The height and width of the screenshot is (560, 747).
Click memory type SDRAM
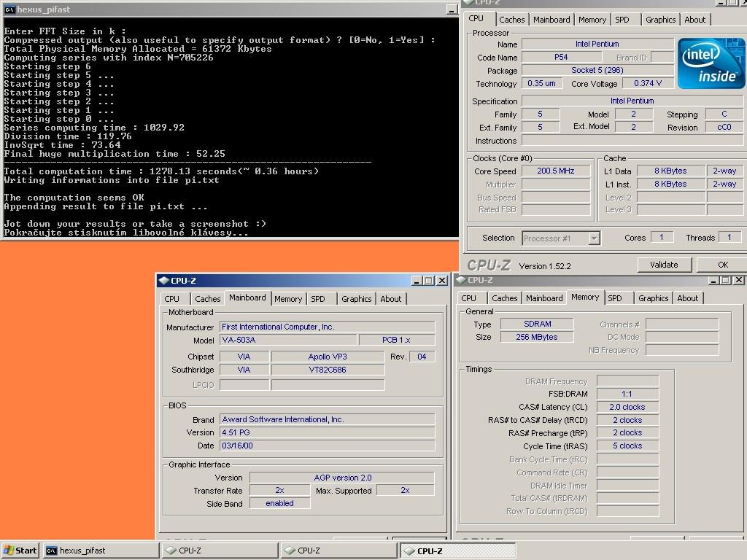pos(538,324)
